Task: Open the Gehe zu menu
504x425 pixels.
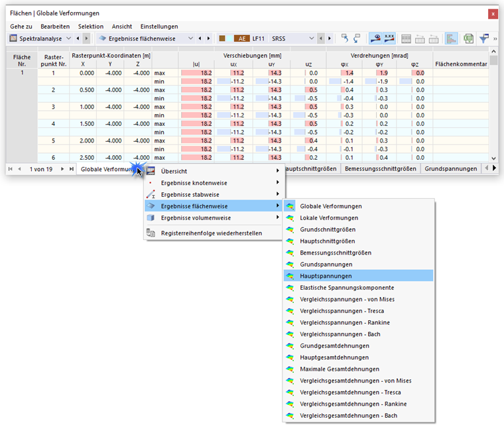Action: (x=21, y=27)
